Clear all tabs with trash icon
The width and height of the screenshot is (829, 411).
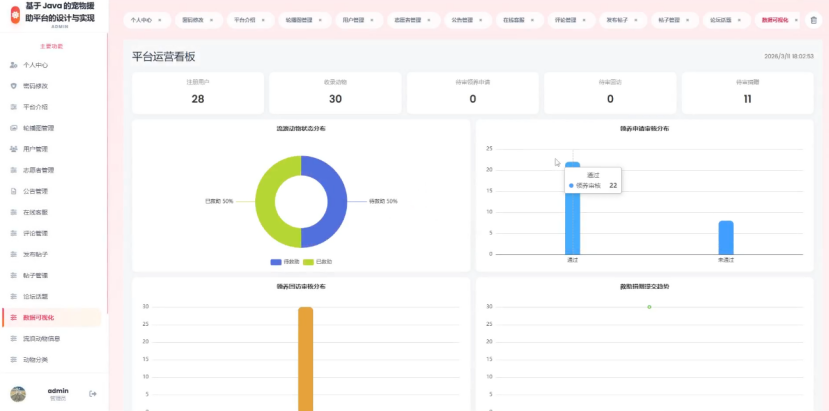coord(813,20)
